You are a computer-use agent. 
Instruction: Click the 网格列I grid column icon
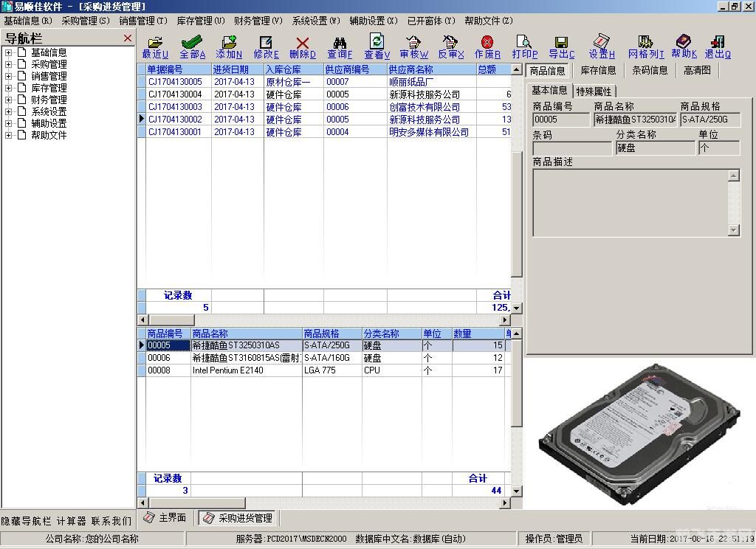pos(645,46)
